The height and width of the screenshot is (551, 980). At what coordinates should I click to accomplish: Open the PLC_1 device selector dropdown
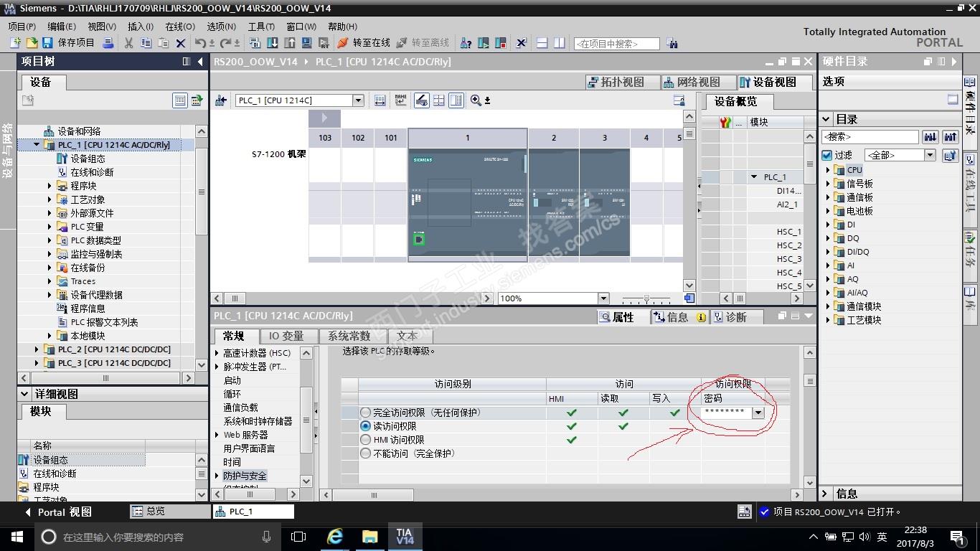tap(358, 100)
